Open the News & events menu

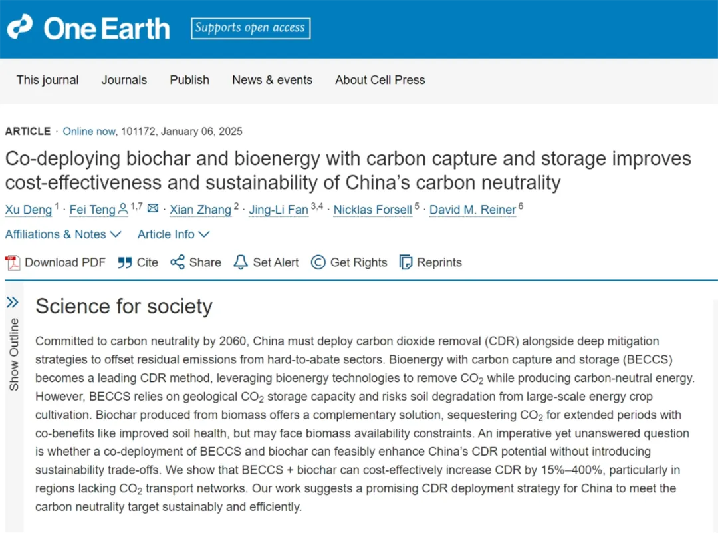coord(272,80)
